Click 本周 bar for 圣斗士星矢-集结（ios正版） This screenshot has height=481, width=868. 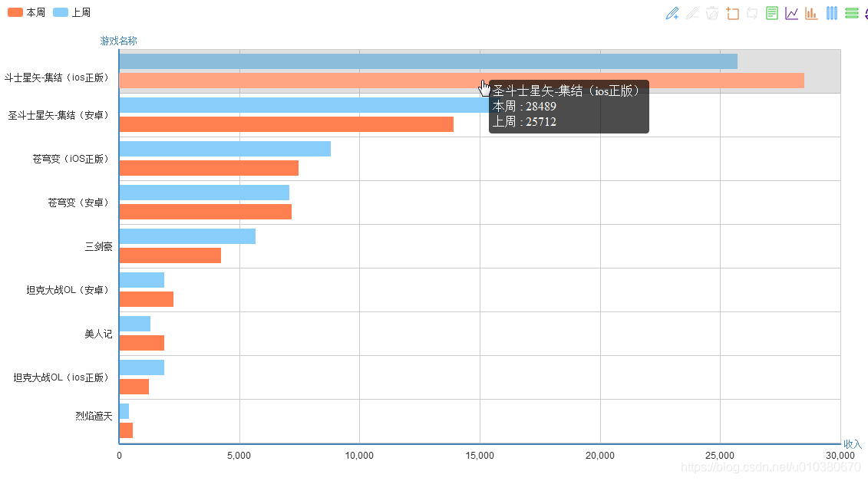(x=462, y=81)
